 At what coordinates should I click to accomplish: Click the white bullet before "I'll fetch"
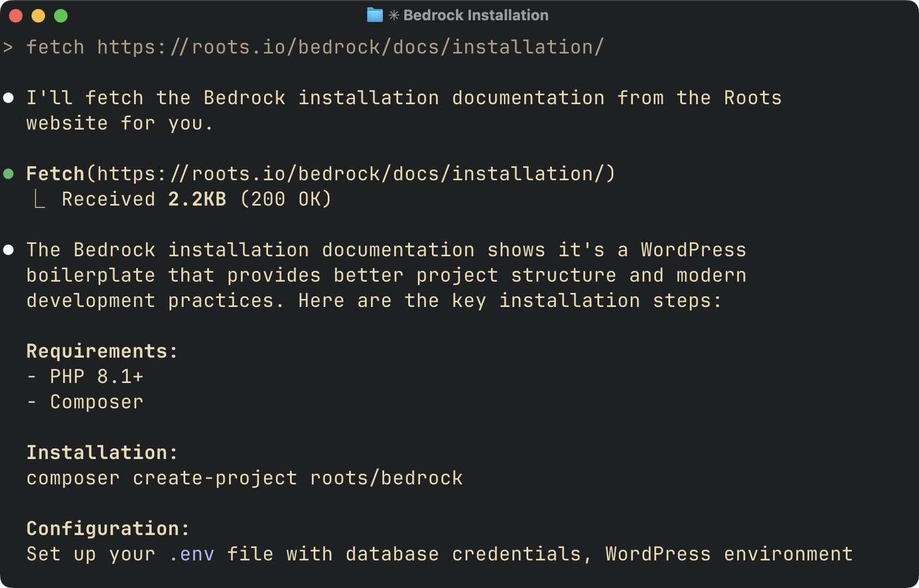(x=8, y=98)
